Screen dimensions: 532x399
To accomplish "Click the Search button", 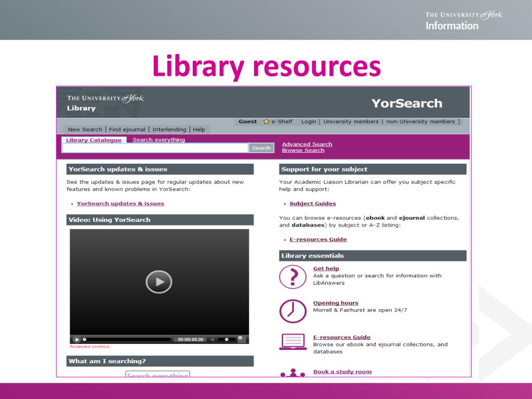I will point(261,148).
